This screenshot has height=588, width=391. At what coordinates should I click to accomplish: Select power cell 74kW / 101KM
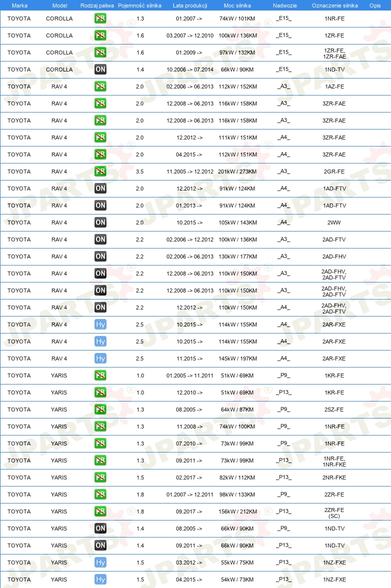[237, 18]
